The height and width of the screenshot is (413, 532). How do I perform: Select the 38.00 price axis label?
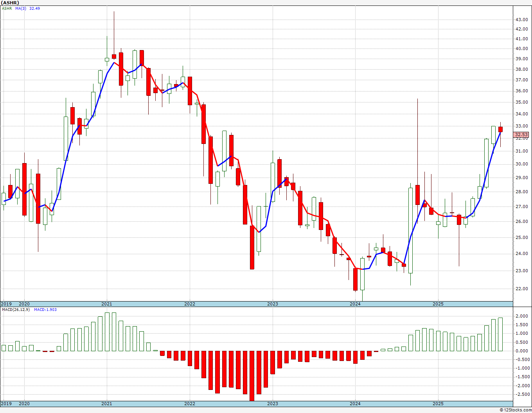(x=521, y=69)
